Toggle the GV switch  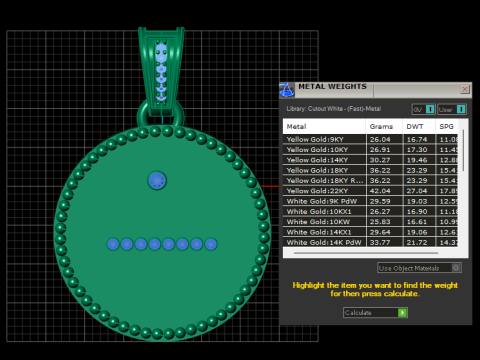click(423, 109)
